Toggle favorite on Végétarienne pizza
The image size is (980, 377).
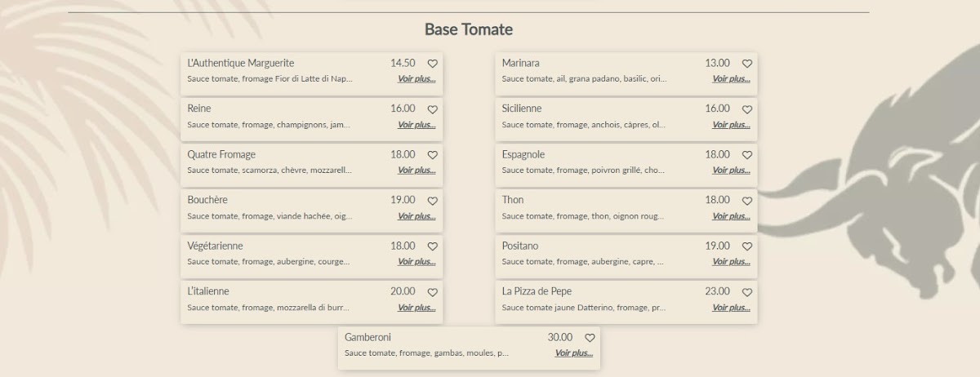tap(433, 246)
